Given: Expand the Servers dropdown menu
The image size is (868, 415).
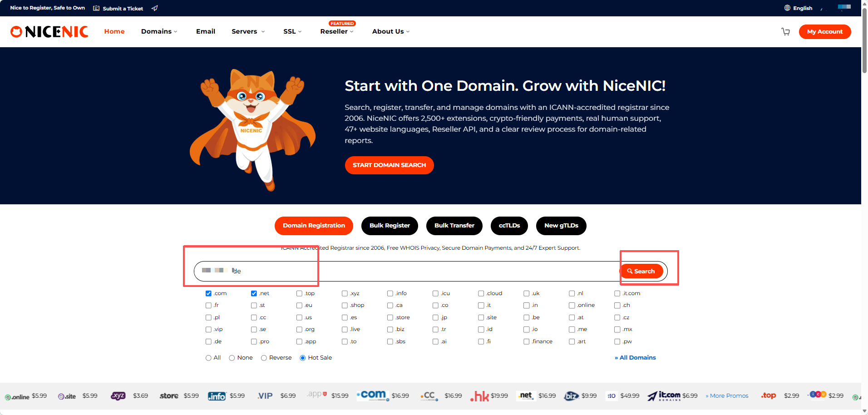Looking at the screenshot, I should (248, 31).
